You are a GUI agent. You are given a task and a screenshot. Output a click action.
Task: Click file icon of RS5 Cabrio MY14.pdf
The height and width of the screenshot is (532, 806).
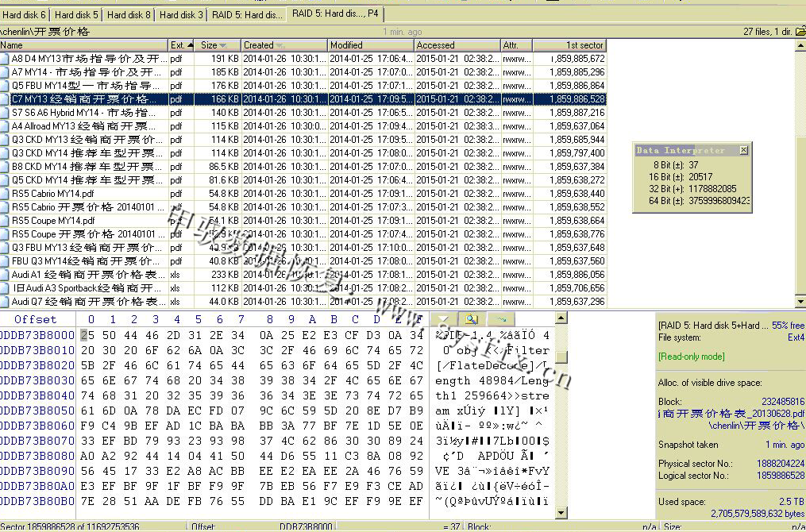pos(5,194)
